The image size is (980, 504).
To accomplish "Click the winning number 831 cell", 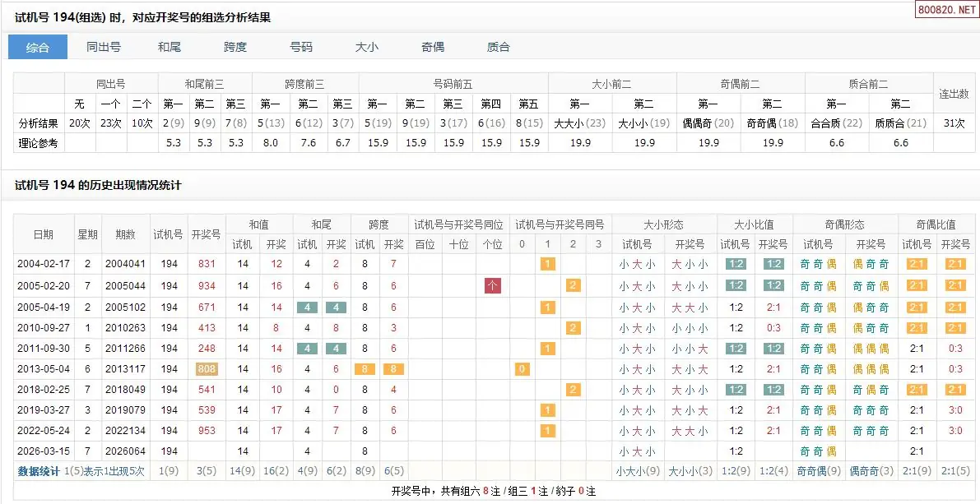I will click(206, 265).
